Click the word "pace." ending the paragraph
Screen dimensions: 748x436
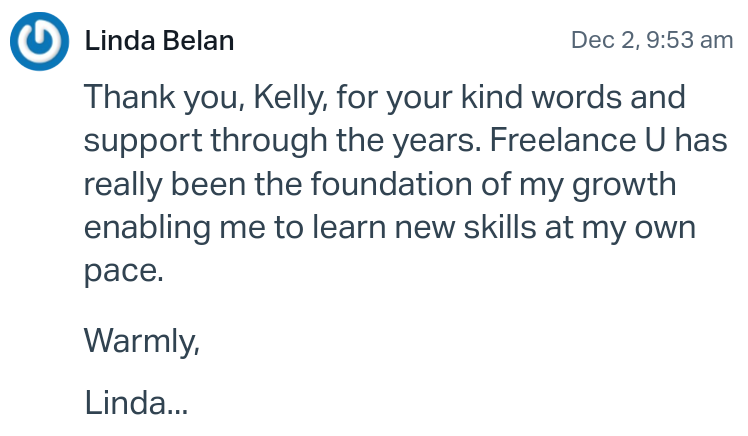[x=123, y=272]
